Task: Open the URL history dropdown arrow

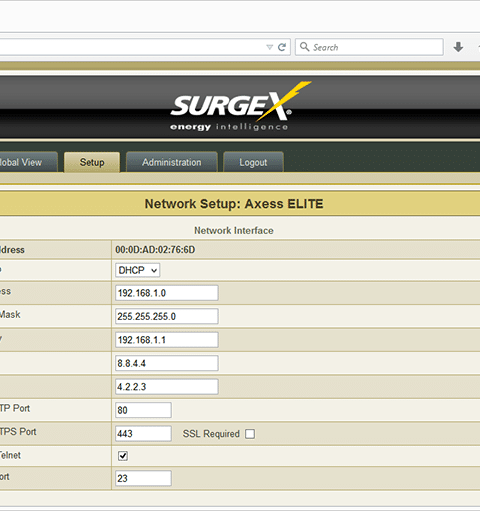Action: [270, 47]
